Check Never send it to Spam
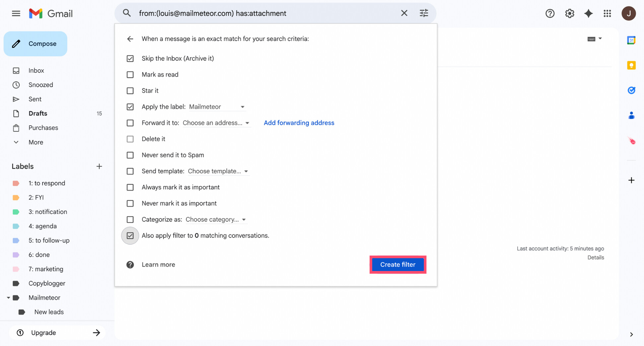This screenshot has width=644, height=346. [130, 155]
